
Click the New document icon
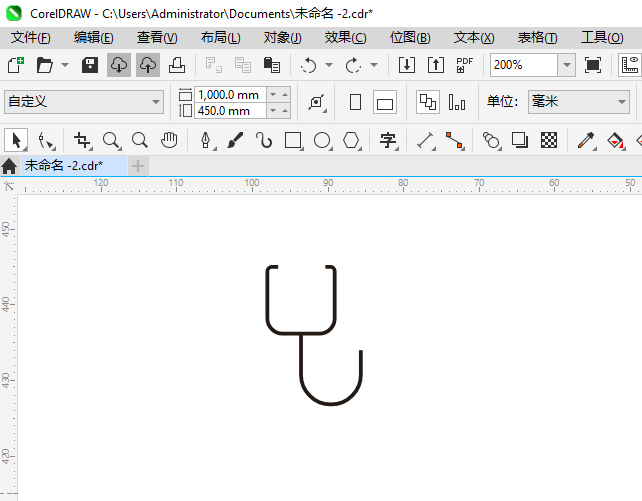point(16,65)
